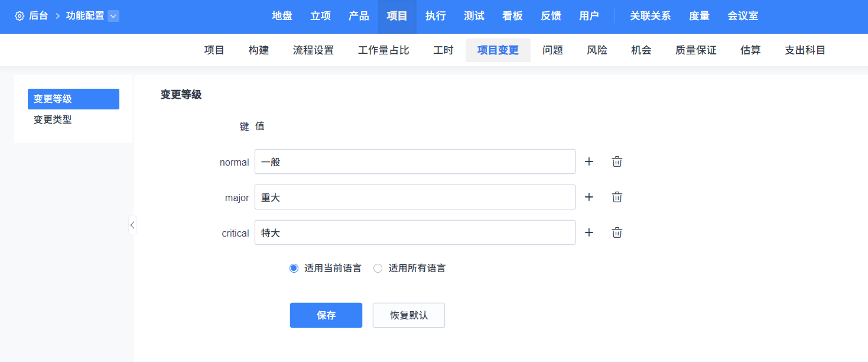Add a row below critical entry
Screen dimensions: 868x362
589,232
